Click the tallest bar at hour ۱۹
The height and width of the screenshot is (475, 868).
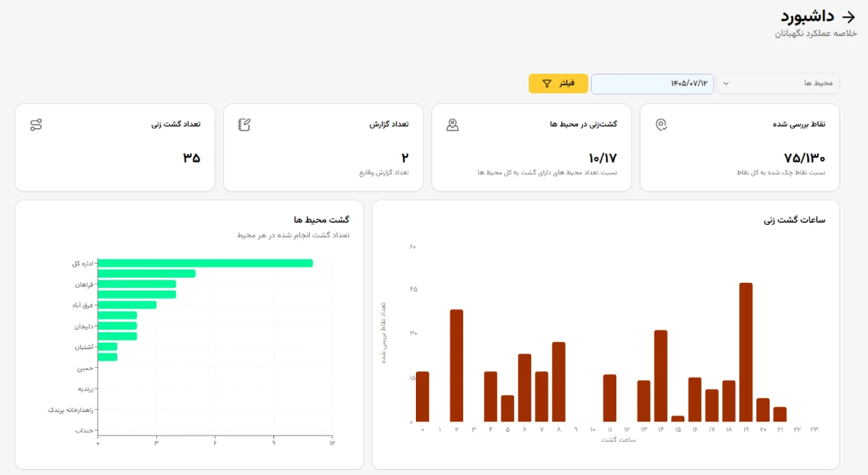coord(746,352)
